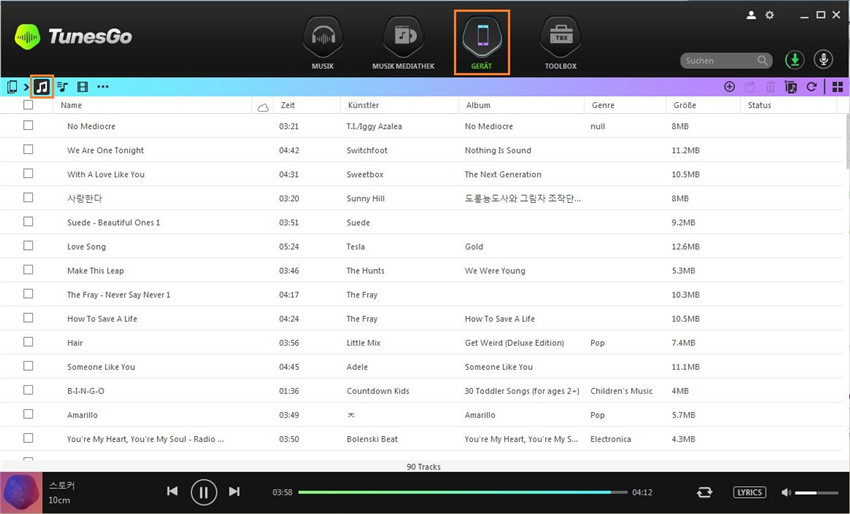The height and width of the screenshot is (514, 850).
Task: Click the device phone icon in breadcrumb
Action: point(12,87)
